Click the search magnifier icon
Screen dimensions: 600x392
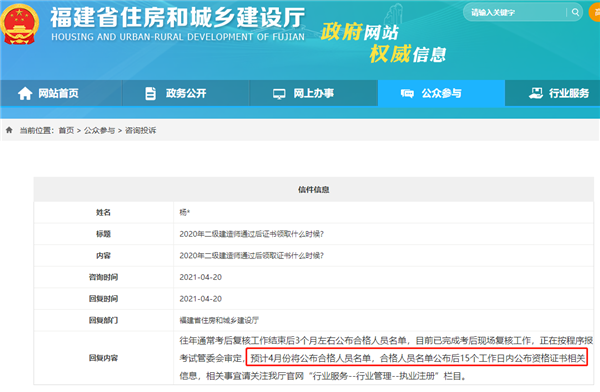(x=575, y=12)
